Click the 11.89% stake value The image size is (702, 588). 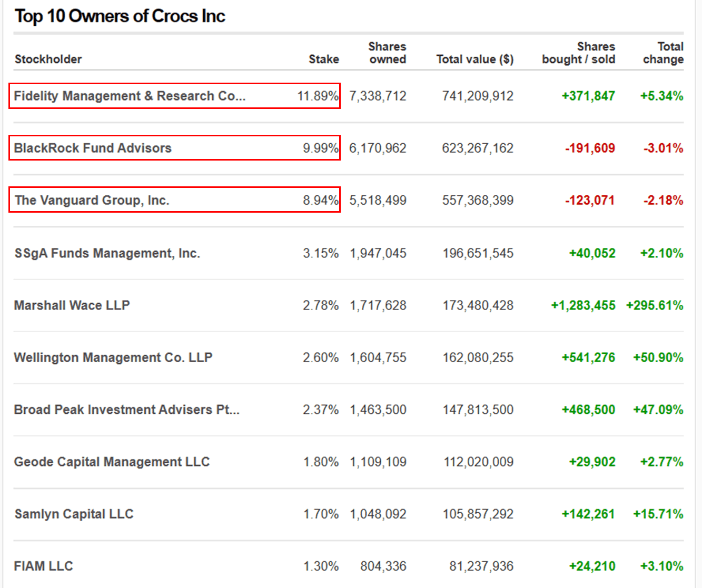[x=318, y=96]
